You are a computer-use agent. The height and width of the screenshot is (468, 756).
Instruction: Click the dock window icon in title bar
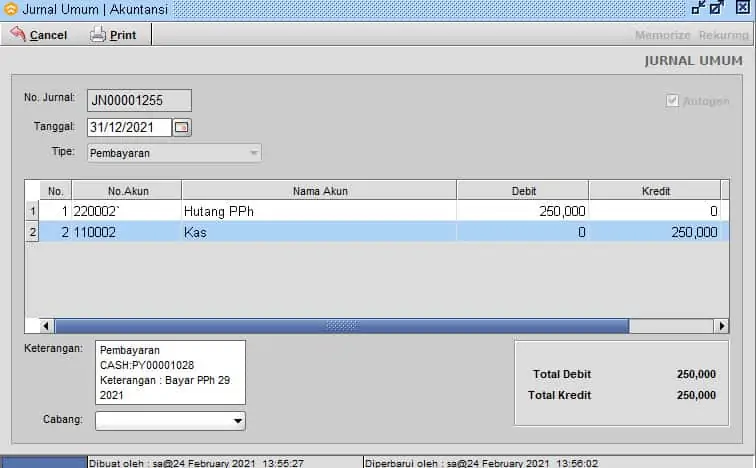698,8
